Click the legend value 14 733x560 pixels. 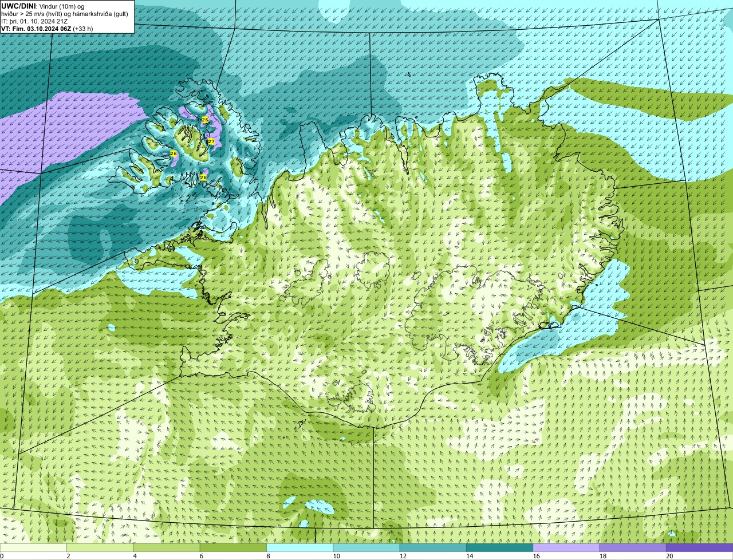(x=470, y=556)
